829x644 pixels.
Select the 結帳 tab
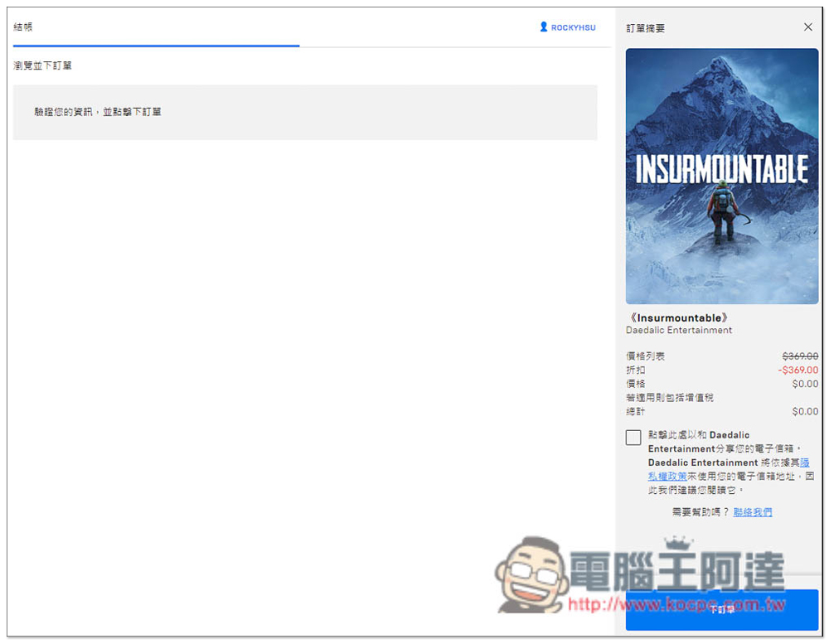(x=23, y=27)
